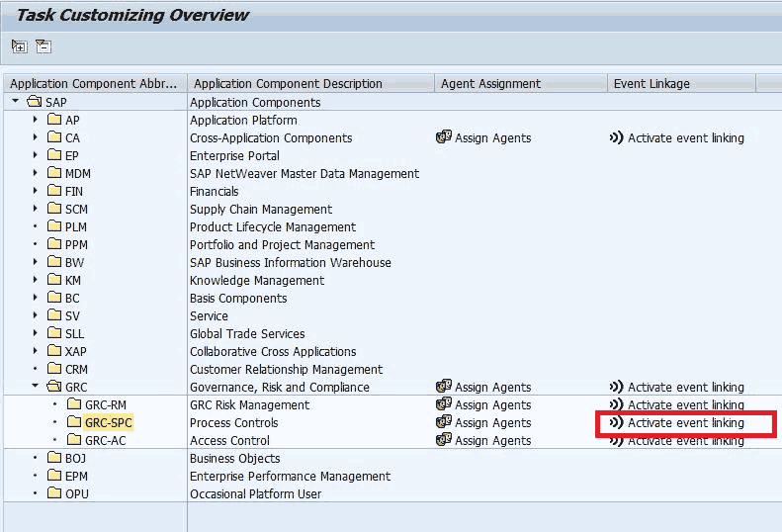Screen dimensions: 782x532
Task: Select the GRC-SPC tree item
Action: pos(108,422)
